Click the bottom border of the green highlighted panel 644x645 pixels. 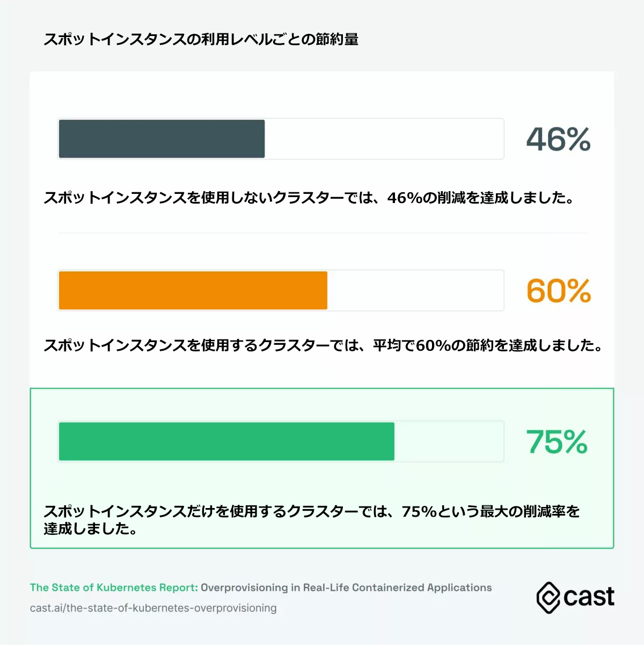[x=322, y=548]
